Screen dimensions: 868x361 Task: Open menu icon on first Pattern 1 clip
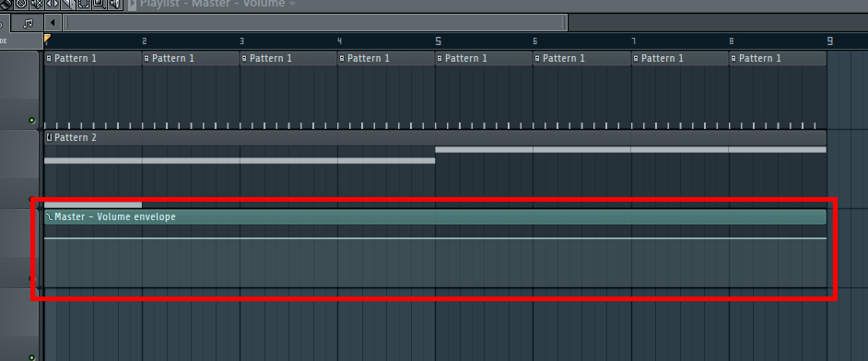click(x=49, y=58)
